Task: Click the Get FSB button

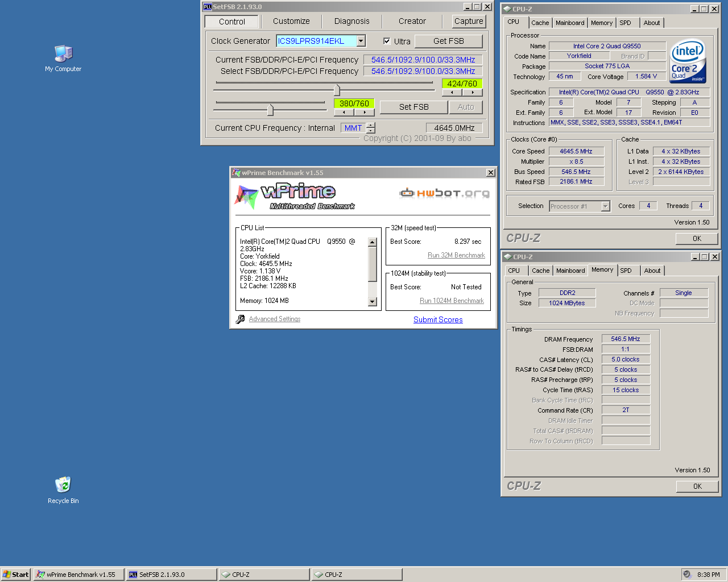Action: (449, 41)
